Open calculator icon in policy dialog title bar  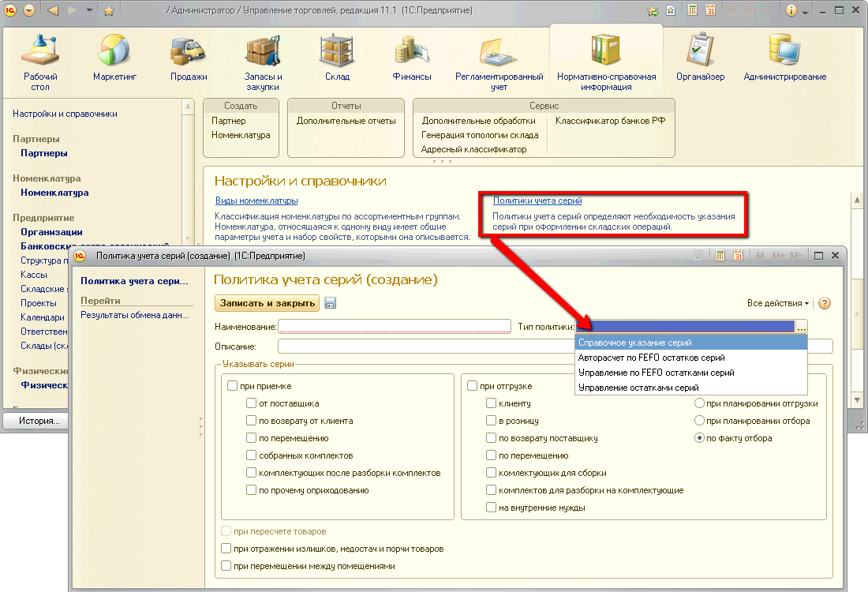tap(720, 255)
